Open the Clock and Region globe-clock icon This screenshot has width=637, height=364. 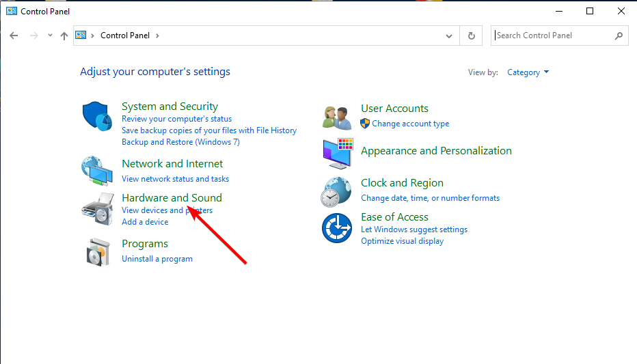click(336, 192)
